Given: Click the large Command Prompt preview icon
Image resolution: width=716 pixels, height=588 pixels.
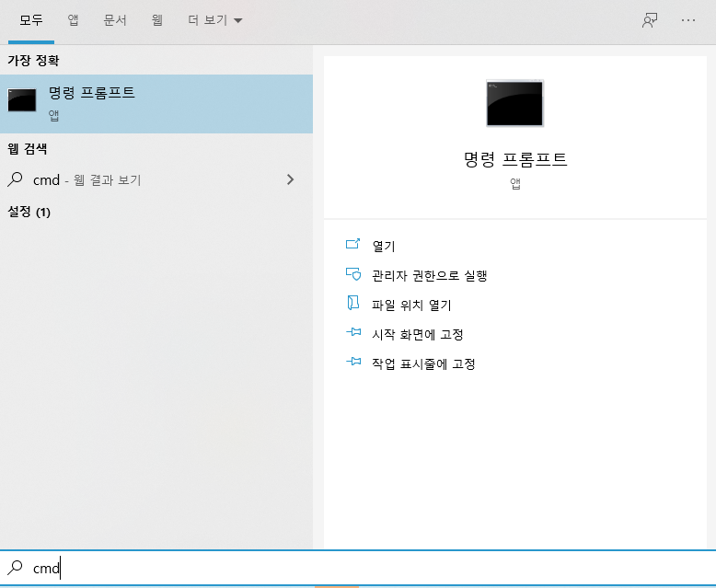Looking at the screenshot, I should [x=515, y=103].
